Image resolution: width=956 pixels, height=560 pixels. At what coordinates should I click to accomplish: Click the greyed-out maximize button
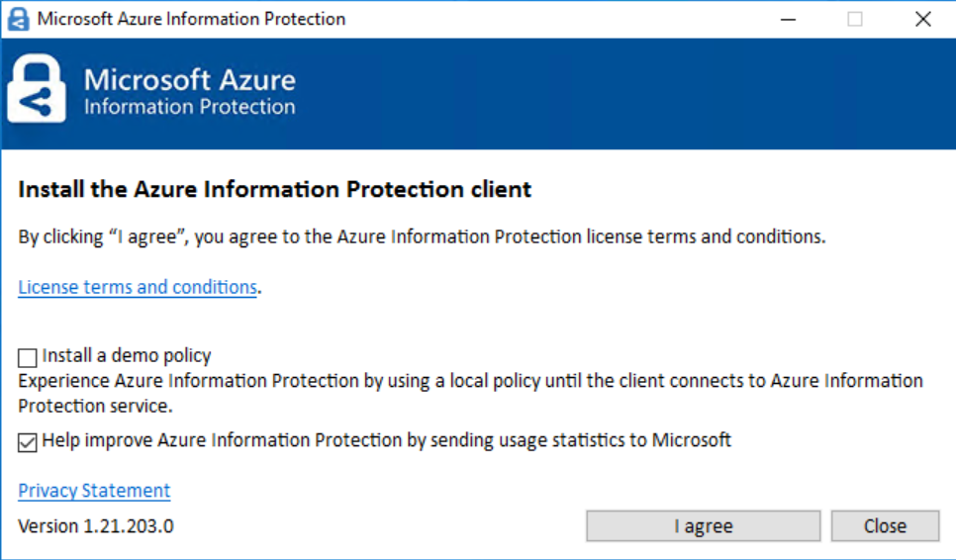point(855,19)
